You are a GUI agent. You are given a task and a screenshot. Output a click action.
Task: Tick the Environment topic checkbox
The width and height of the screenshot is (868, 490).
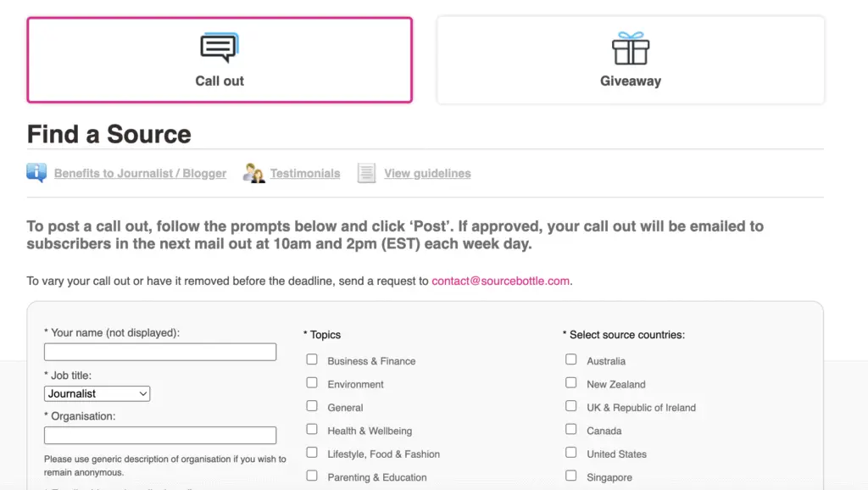[x=312, y=383]
